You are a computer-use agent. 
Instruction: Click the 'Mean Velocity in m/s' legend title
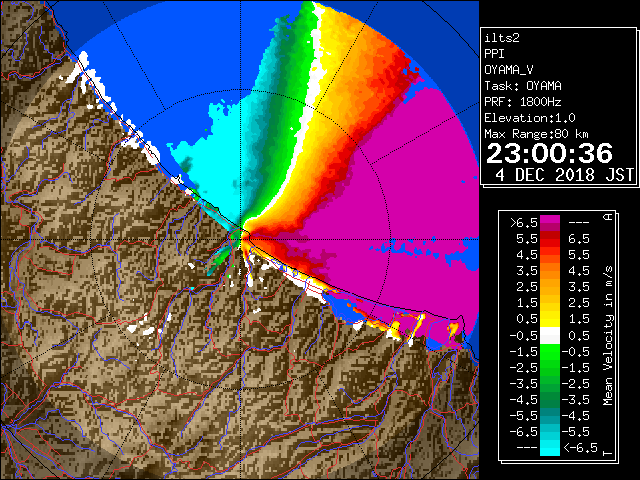pos(608,335)
